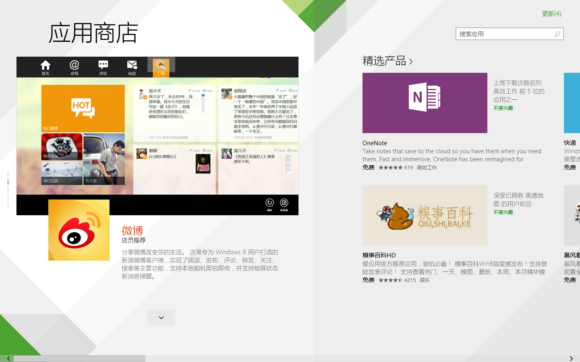Open the 糗事百科 app tile
580x362 pixels.
425,215
